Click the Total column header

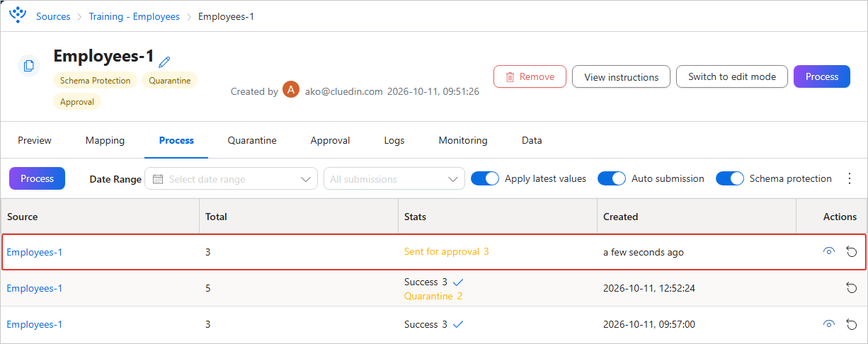298,217
